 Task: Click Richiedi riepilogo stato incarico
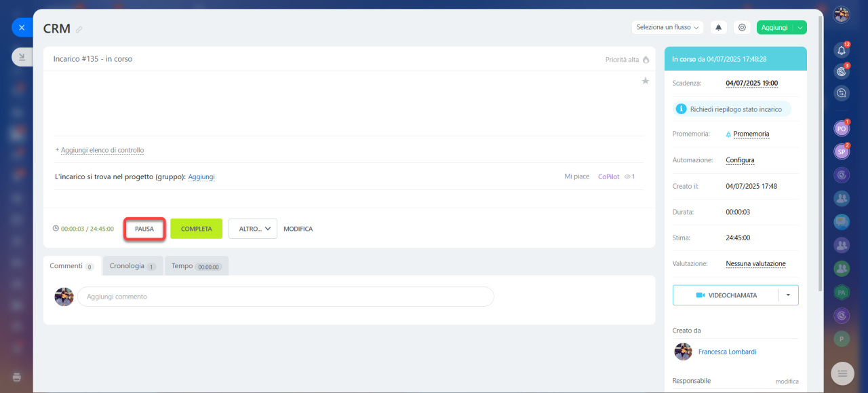coord(732,109)
